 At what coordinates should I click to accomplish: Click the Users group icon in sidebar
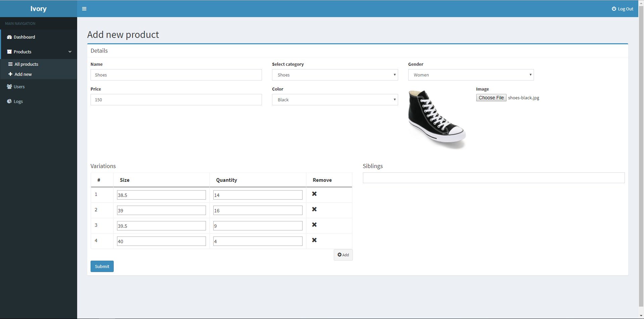9,87
